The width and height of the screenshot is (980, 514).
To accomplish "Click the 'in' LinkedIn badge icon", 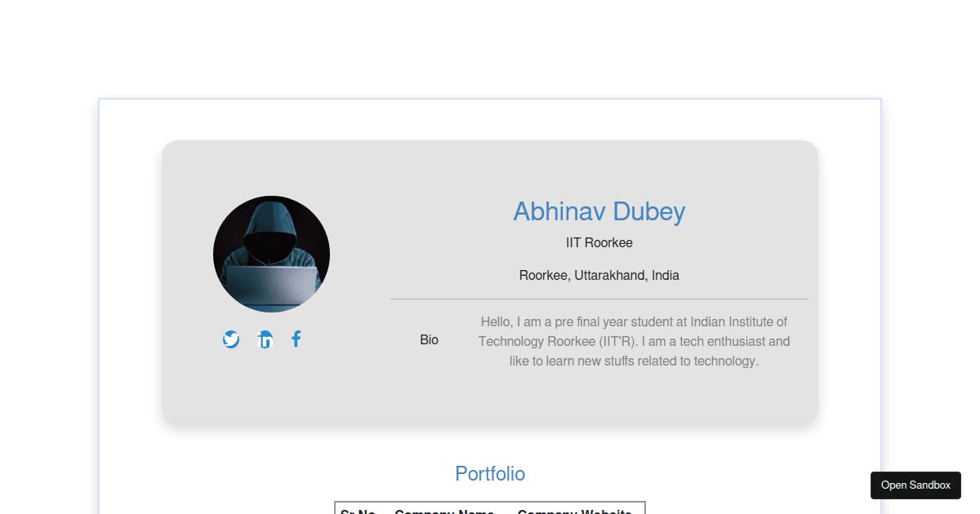I will (x=264, y=339).
